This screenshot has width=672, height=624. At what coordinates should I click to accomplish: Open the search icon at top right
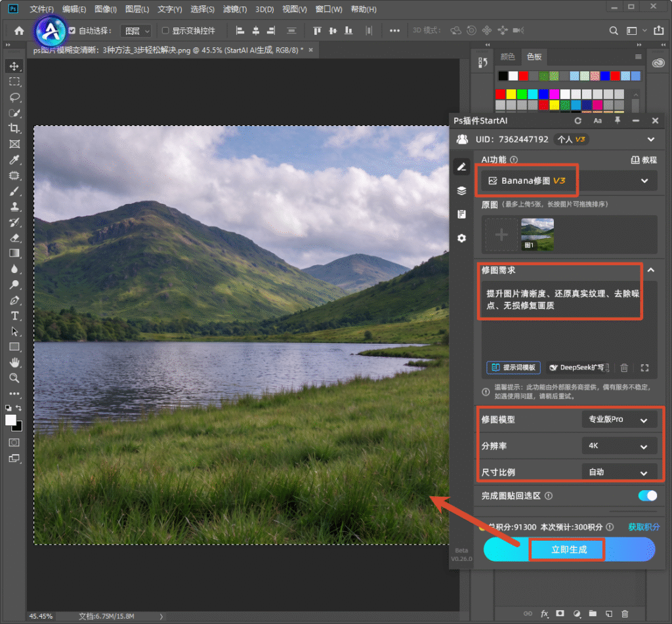coord(614,30)
